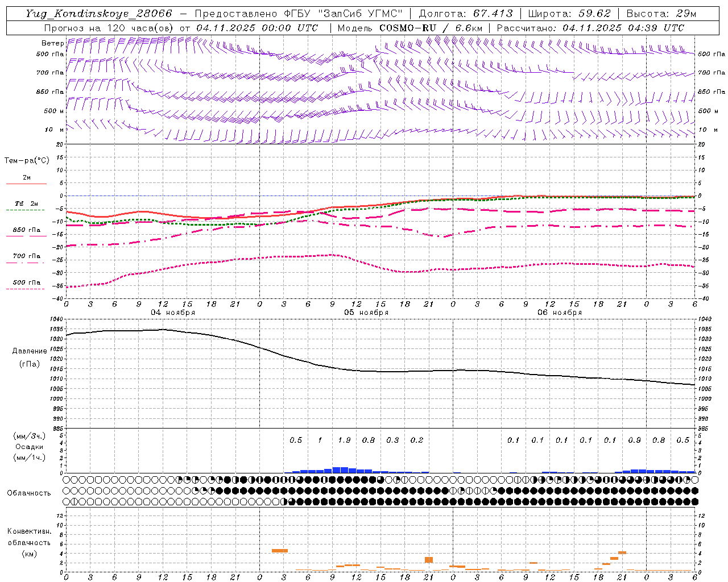Click the Модель COSMO-RU / 6.6км label

pos(410,28)
